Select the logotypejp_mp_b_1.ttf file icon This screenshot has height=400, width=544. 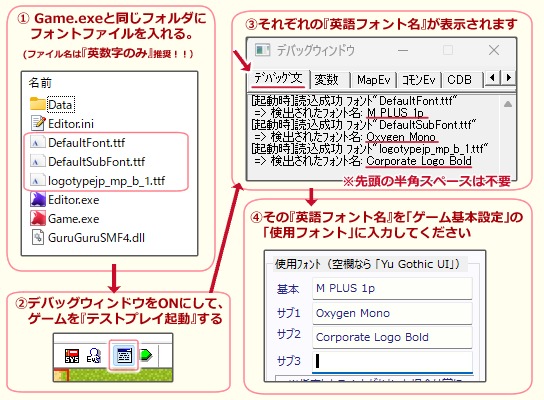pyautogui.click(x=37, y=180)
